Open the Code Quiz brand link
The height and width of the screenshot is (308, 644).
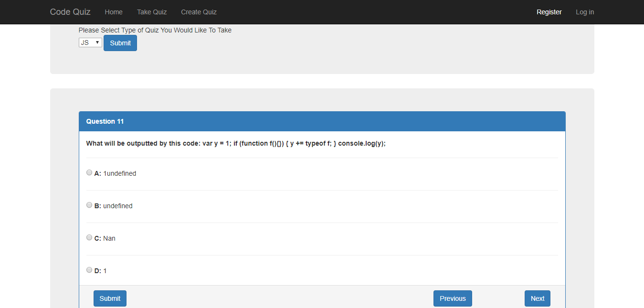tap(70, 12)
